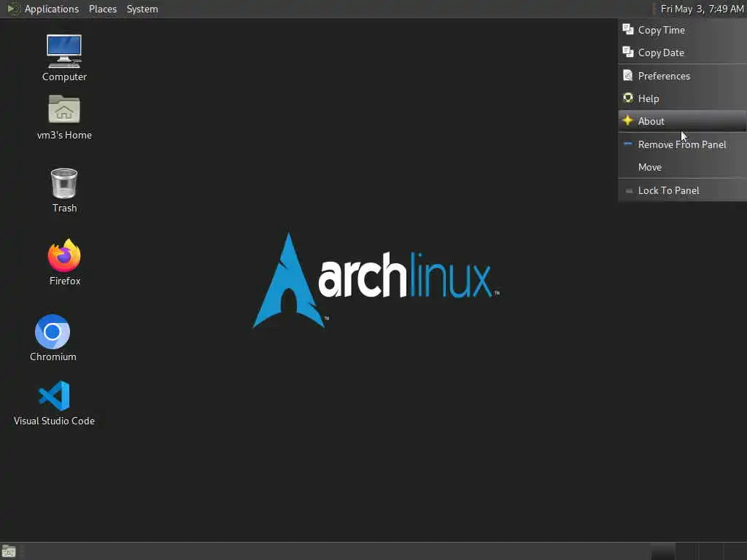Click the lifebuoy icon beside Help
This screenshot has height=560, width=747.
628,98
